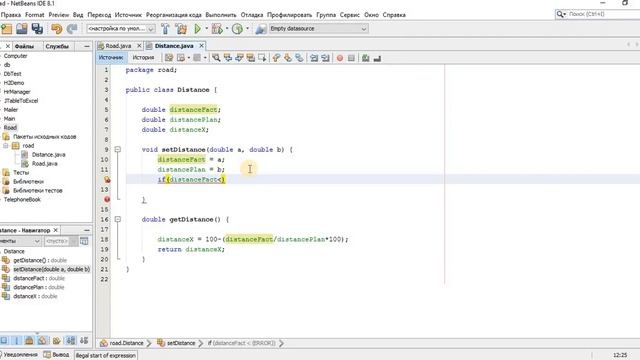
Task: Open Уведомления notifications button
Action: [x=20, y=355]
